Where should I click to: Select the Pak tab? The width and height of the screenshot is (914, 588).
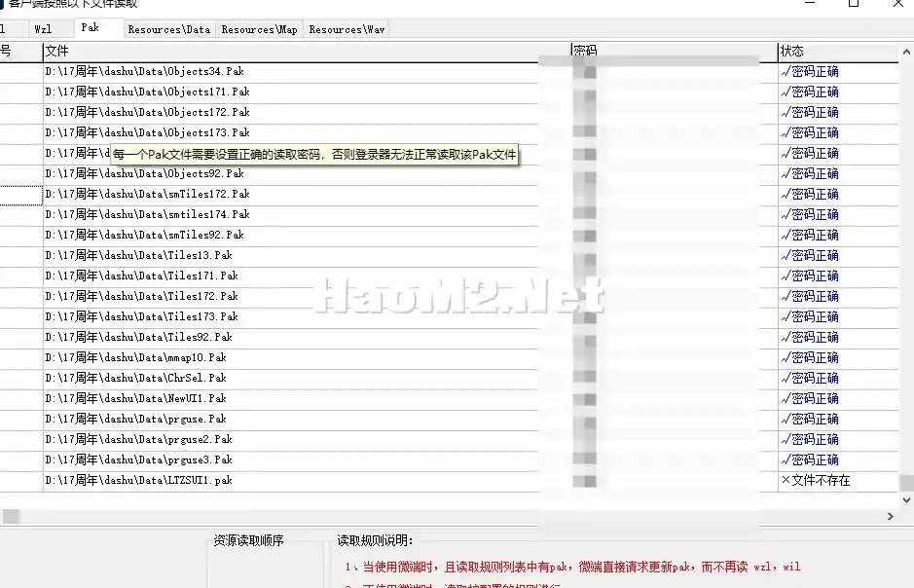coord(91,28)
